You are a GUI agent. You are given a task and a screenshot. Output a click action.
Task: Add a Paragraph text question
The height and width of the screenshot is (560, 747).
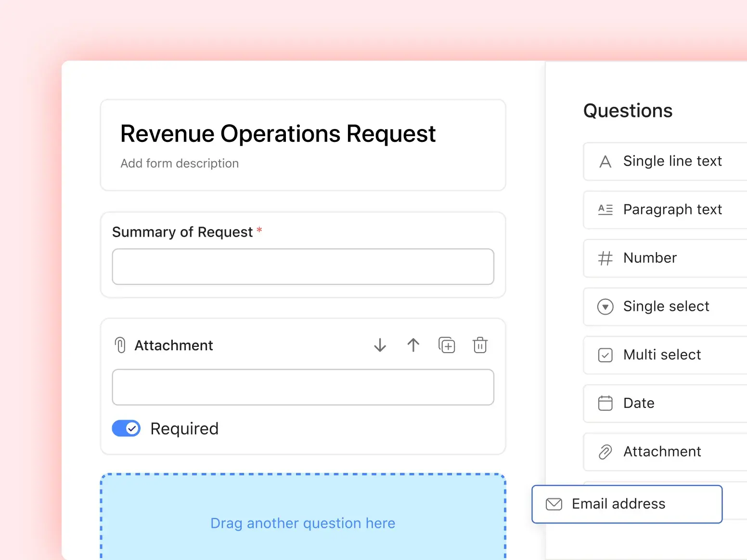665,210
